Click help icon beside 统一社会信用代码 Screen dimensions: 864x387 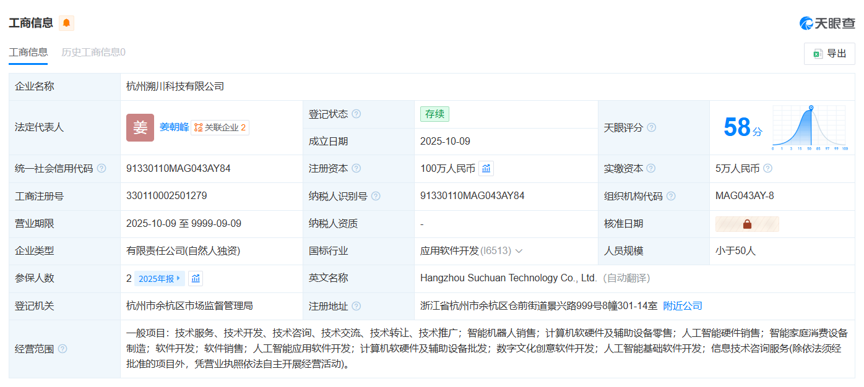click(x=101, y=169)
